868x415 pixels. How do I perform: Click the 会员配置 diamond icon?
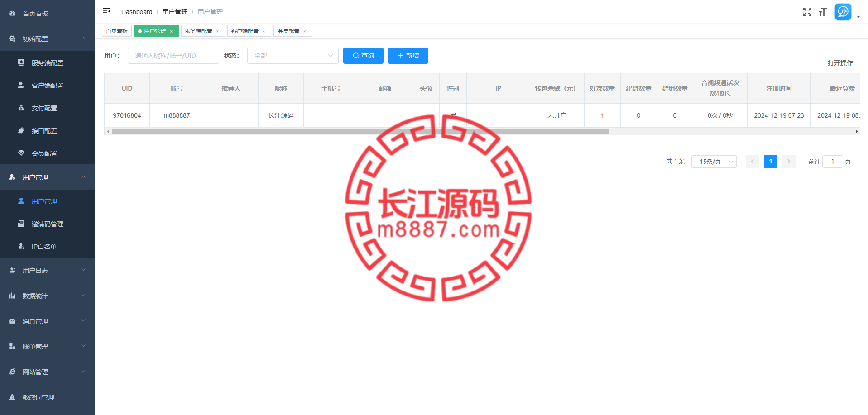[x=21, y=153]
